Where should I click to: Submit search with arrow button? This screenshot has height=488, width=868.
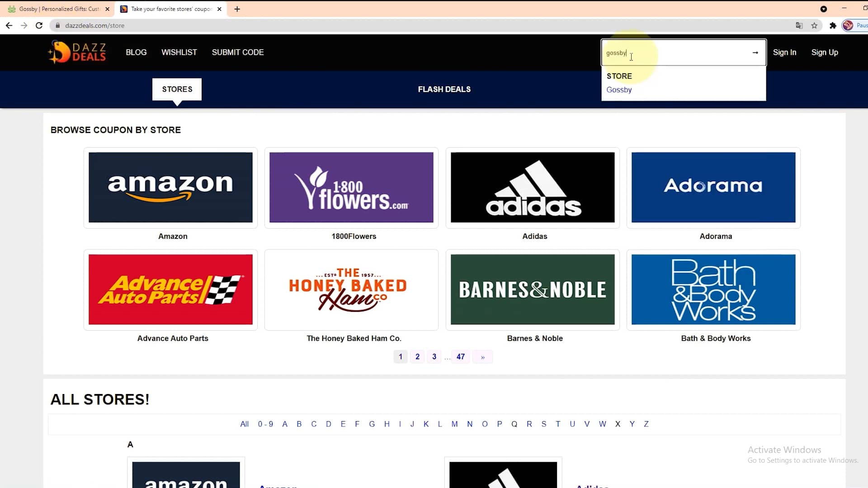point(755,53)
